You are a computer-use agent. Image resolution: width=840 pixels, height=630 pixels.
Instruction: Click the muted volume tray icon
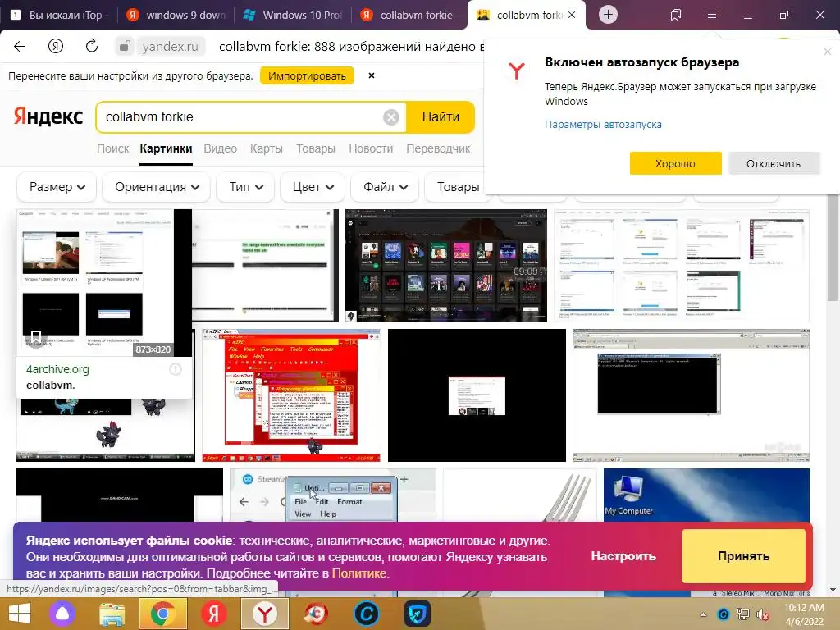tap(763, 614)
